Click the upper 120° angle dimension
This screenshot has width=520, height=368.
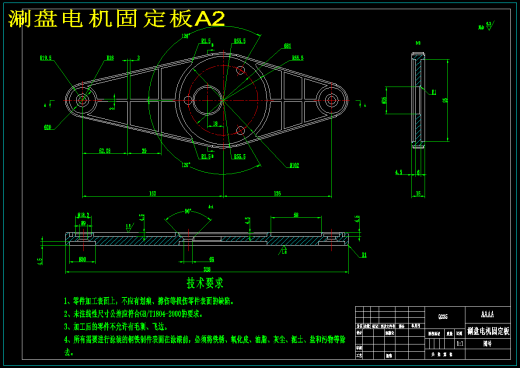[185, 36]
